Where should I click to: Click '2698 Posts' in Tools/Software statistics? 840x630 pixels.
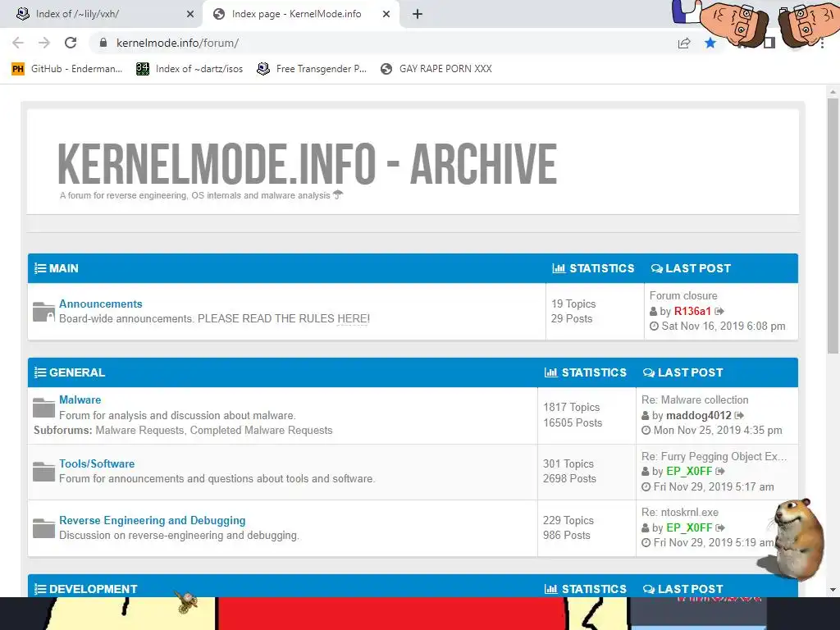(569, 478)
